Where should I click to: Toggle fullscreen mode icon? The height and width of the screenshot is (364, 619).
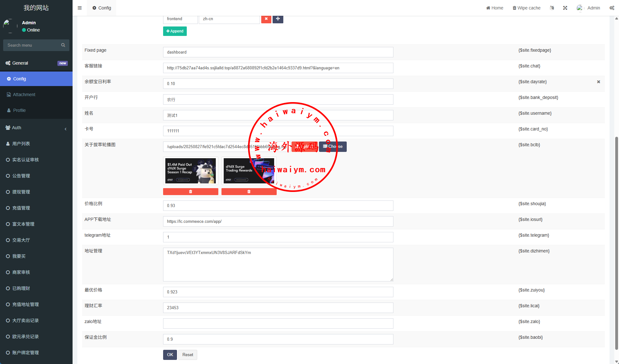565,8
